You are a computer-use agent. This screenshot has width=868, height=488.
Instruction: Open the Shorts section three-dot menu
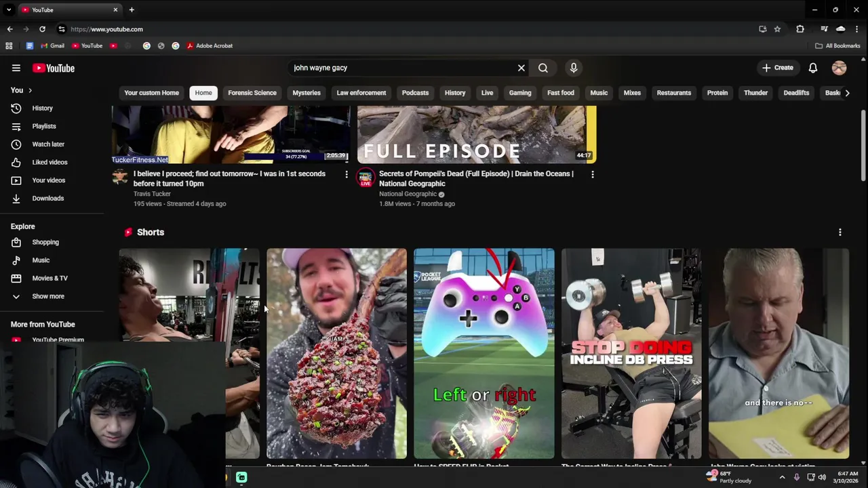point(840,232)
